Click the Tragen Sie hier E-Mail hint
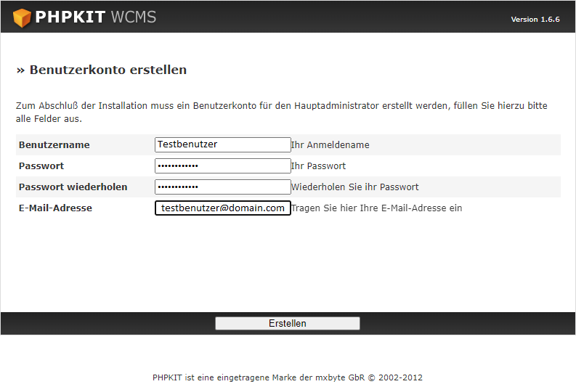 coord(376,208)
